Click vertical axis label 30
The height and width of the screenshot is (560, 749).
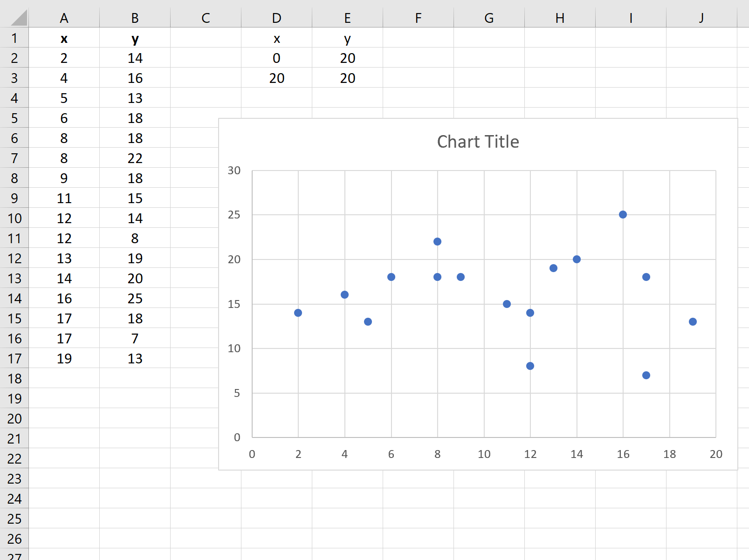click(234, 171)
